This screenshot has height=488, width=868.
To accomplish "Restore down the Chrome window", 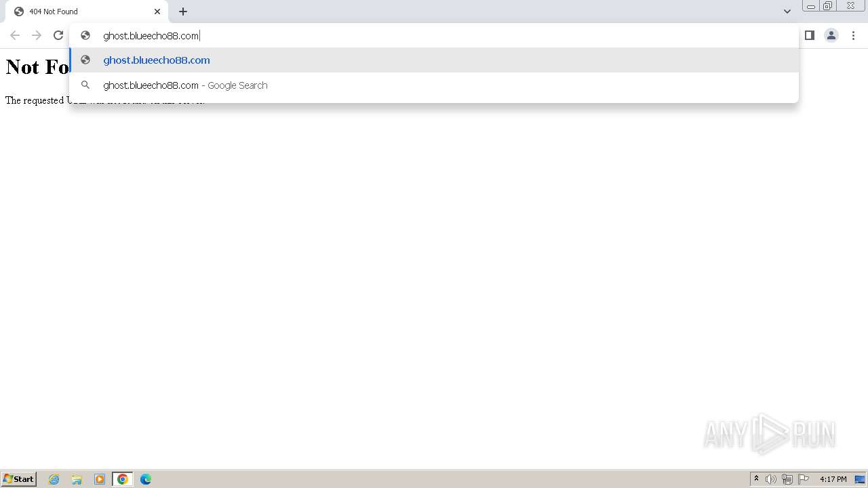I will (827, 6).
